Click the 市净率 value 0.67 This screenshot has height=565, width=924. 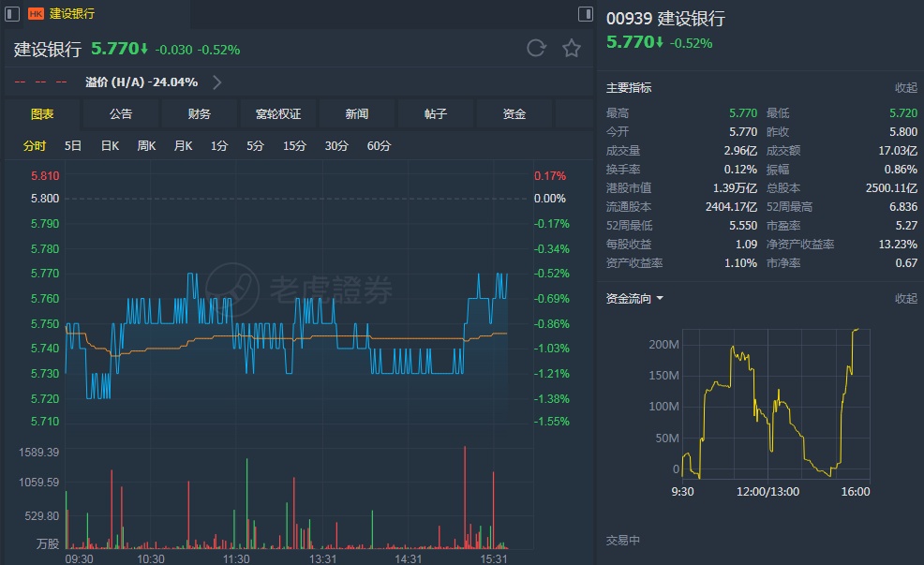pos(906,262)
